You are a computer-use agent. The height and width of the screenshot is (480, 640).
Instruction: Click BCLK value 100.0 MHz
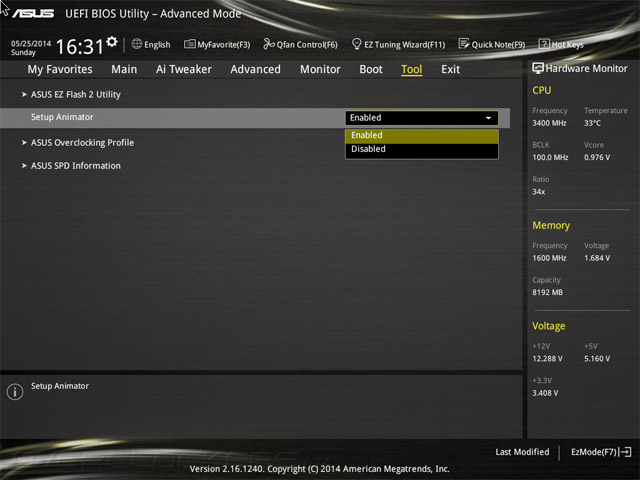click(550, 157)
